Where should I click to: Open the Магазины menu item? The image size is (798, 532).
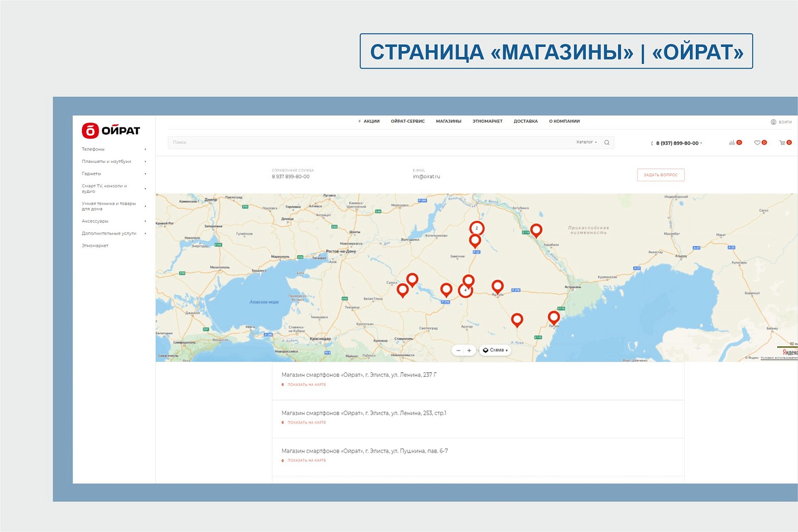point(448,121)
